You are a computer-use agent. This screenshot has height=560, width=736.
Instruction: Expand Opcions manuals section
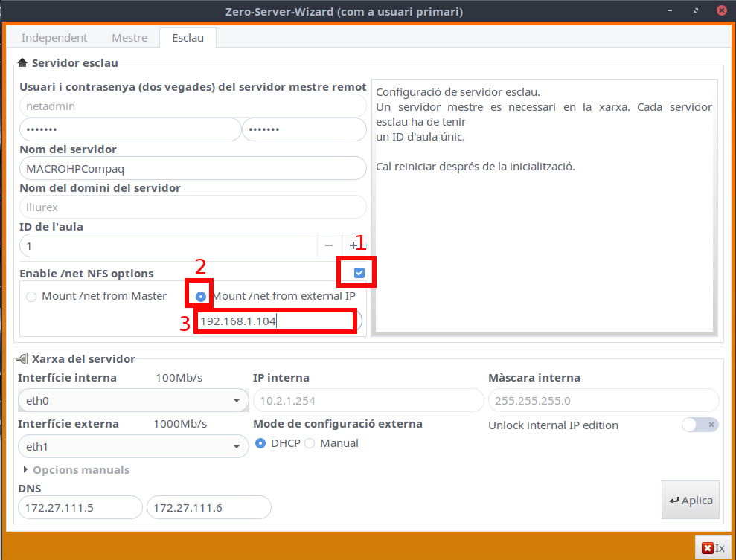(28, 470)
